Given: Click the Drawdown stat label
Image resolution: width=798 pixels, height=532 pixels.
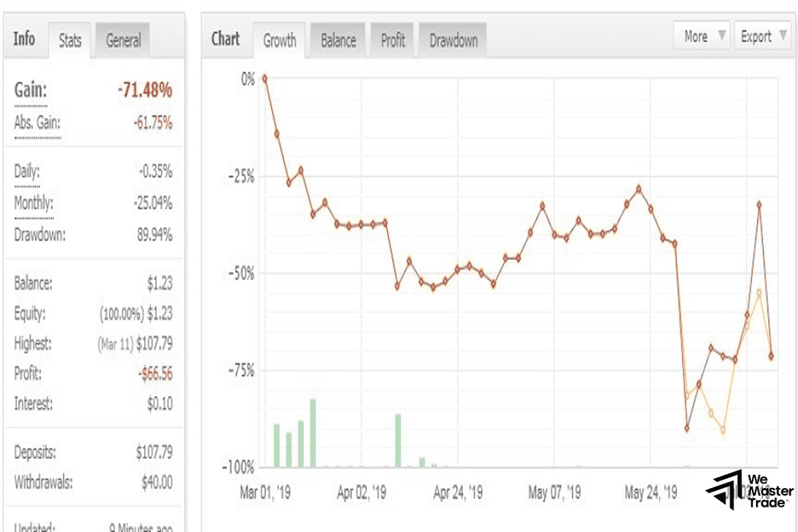Looking at the screenshot, I should coord(39,235).
